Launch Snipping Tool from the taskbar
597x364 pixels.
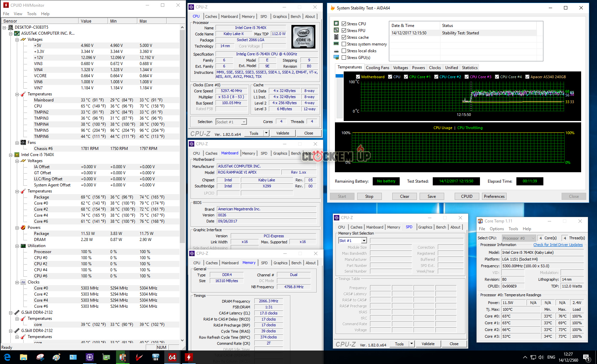tap(40, 357)
